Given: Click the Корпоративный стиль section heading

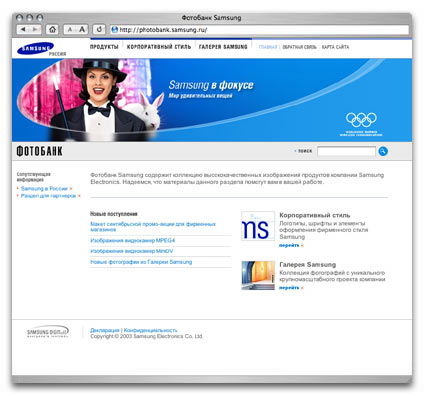Looking at the screenshot, I should click(x=315, y=215).
